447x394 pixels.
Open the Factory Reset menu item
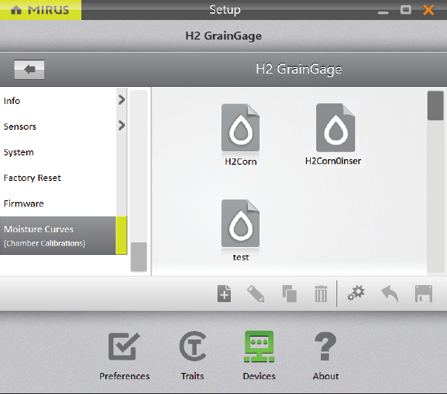pyautogui.click(x=58, y=178)
